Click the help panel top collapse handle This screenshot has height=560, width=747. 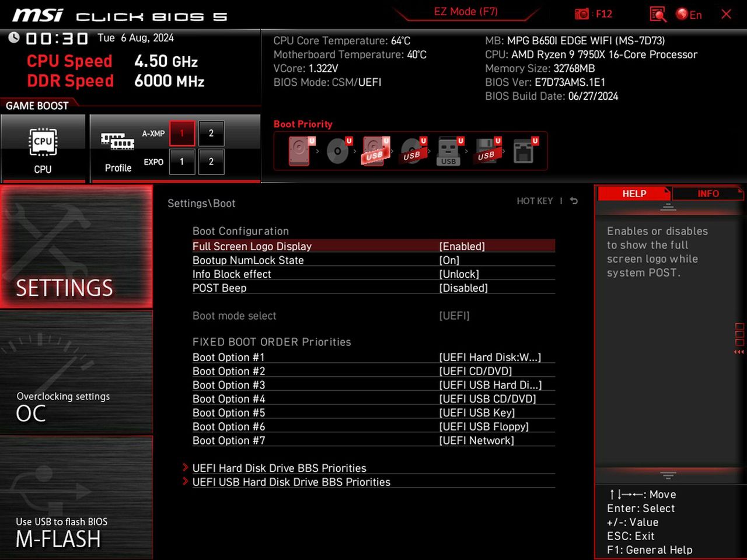tap(668, 208)
